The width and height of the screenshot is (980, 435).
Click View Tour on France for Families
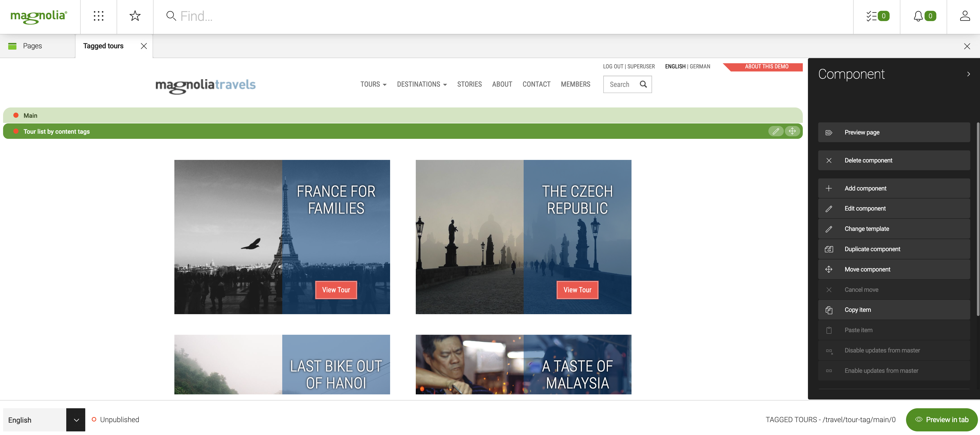coord(336,290)
